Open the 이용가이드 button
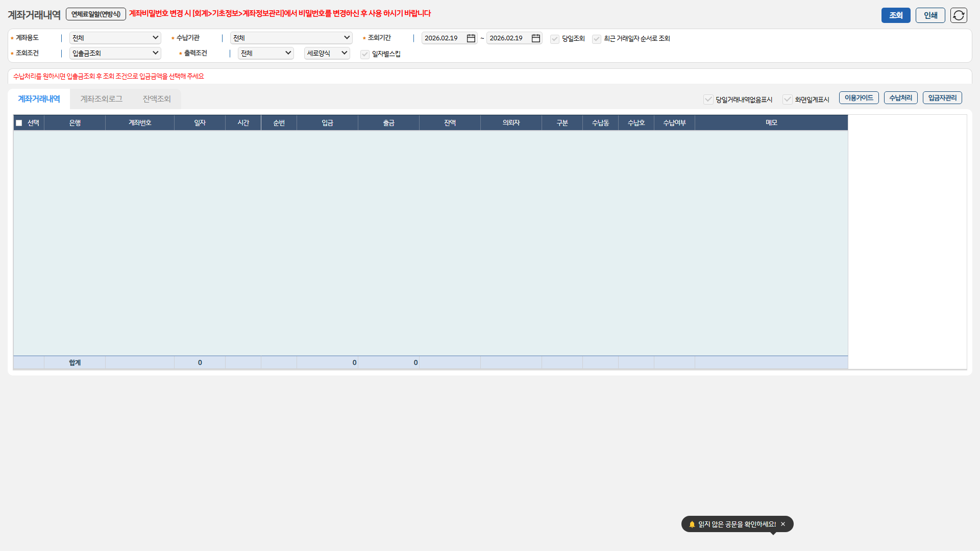 (859, 98)
